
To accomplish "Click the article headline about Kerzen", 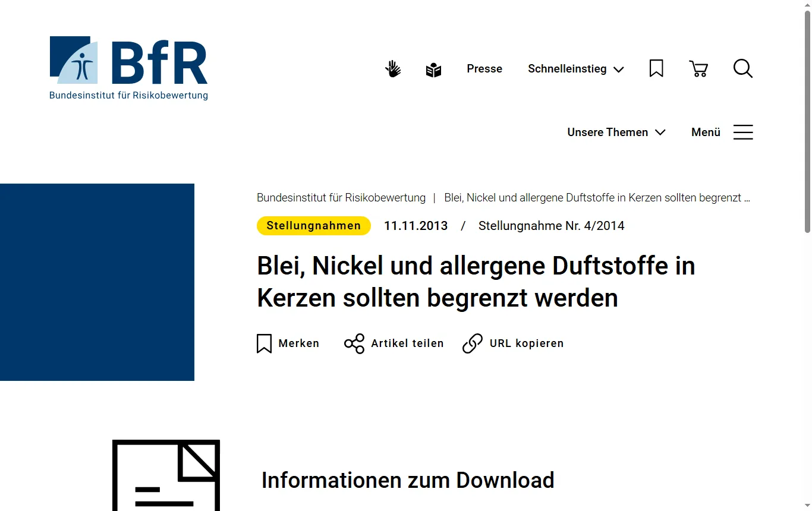I will point(476,282).
